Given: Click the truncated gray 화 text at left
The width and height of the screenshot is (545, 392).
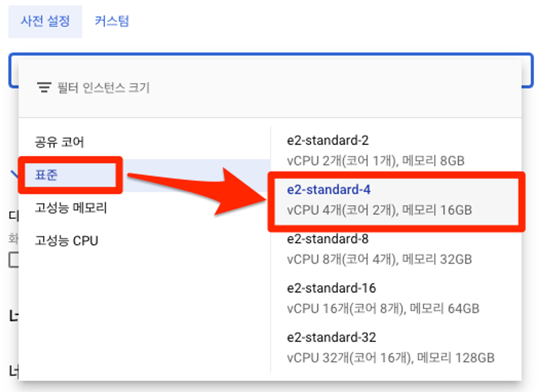Looking at the screenshot, I should click(13, 239).
